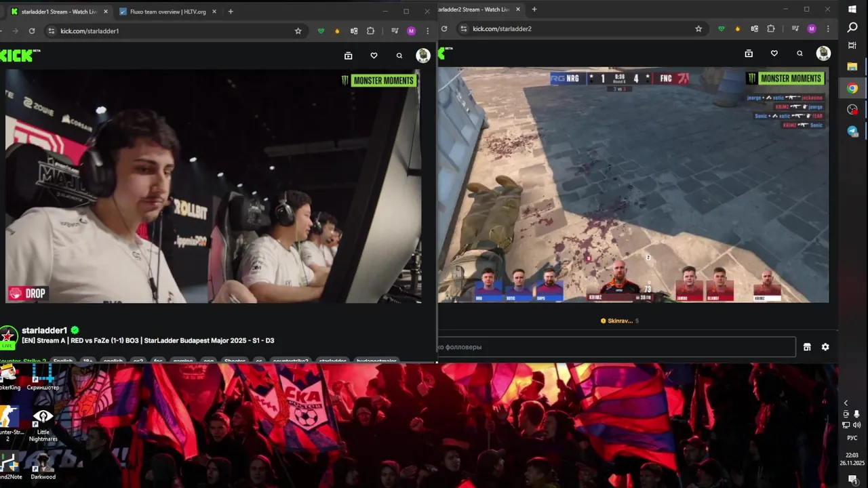Switch to the starladder2 Stream browser tab
The height and width of the screenshot is (488, 868).
click(475, 9)
